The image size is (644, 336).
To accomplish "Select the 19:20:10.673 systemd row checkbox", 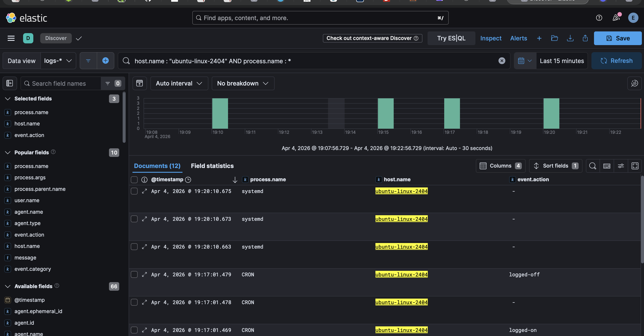I will coord(134,219).
